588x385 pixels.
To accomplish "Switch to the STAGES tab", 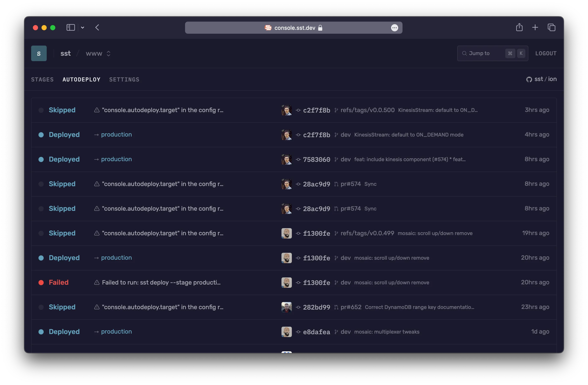I will click(42, 79).
